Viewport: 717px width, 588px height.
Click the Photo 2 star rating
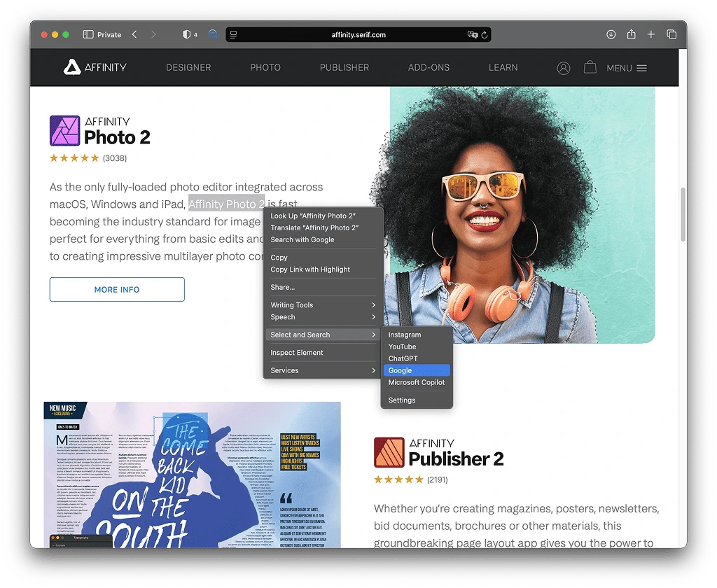[x=74, y=158]
